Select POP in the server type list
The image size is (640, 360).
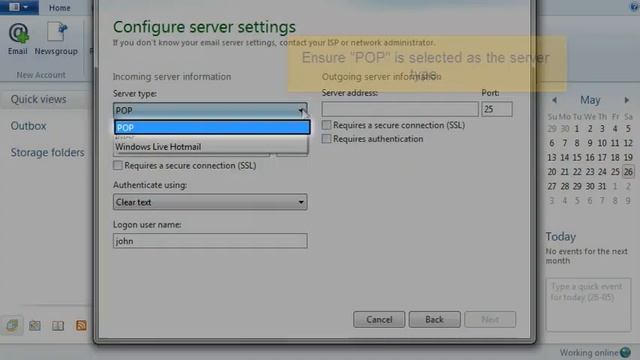[212, 127]
